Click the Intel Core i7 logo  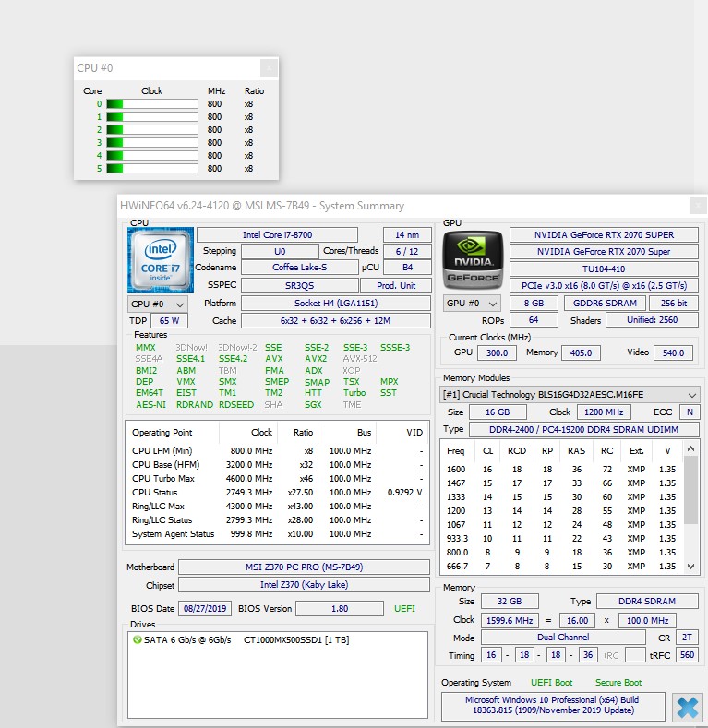pos(161,260)
